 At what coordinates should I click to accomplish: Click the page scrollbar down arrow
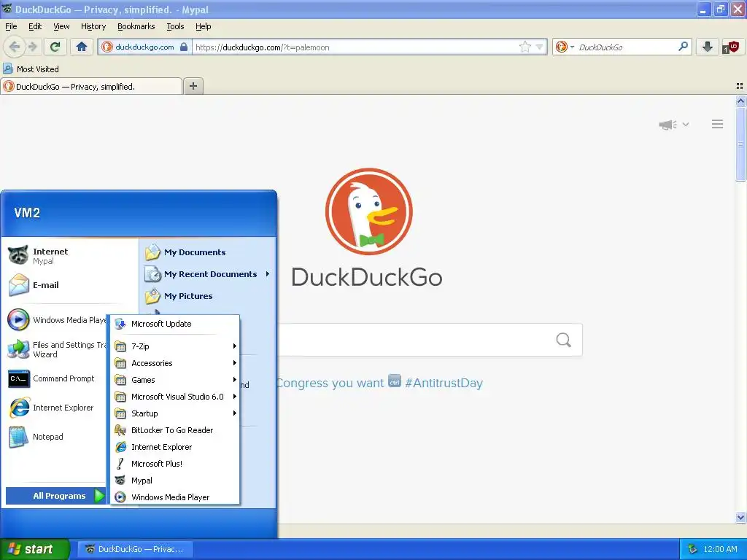tap(740, 518)
